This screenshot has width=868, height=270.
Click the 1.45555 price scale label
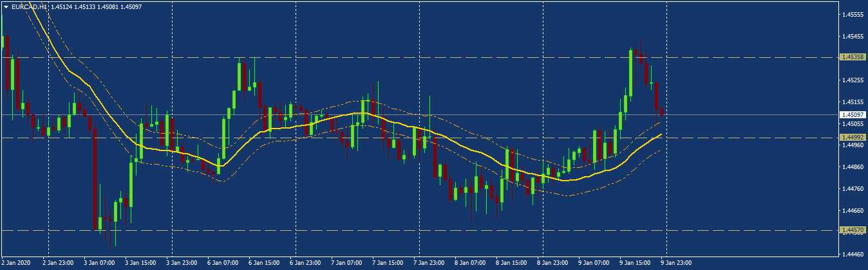pos(853,14)
